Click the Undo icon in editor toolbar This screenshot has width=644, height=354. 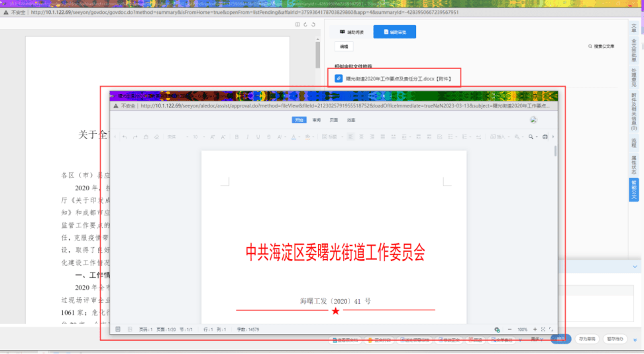pos(125,137)
